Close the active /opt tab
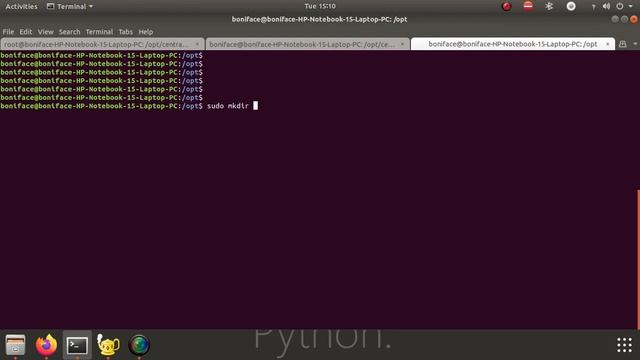Viewport: 640px width, 360px height. pyautogui.click(x=608, y=44)
